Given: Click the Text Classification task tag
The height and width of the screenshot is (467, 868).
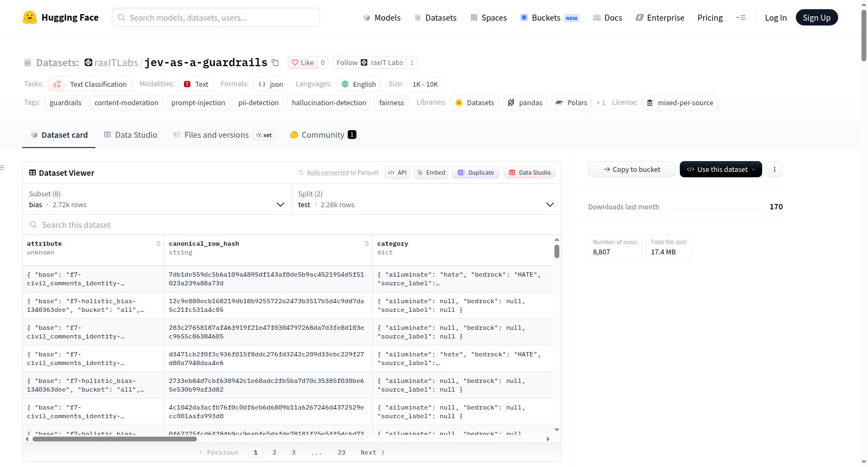Looking at the screenshot, I should click(90, 84).
